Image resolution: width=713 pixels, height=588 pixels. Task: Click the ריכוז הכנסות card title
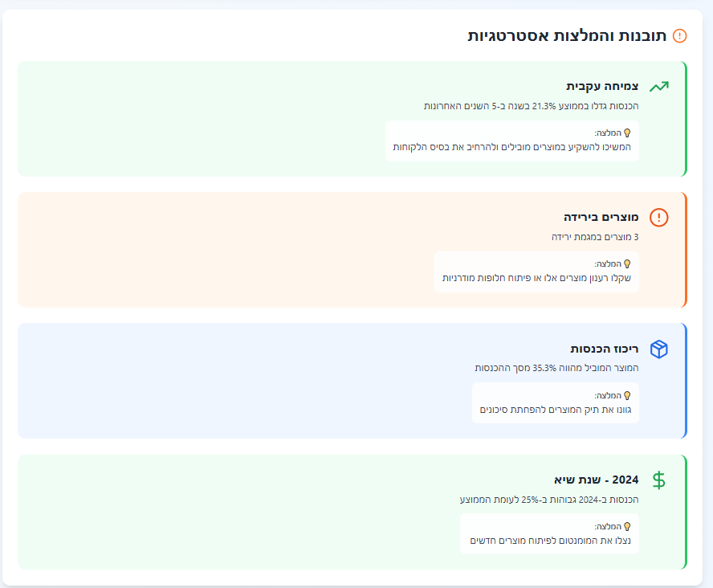[x=604, y=349]
